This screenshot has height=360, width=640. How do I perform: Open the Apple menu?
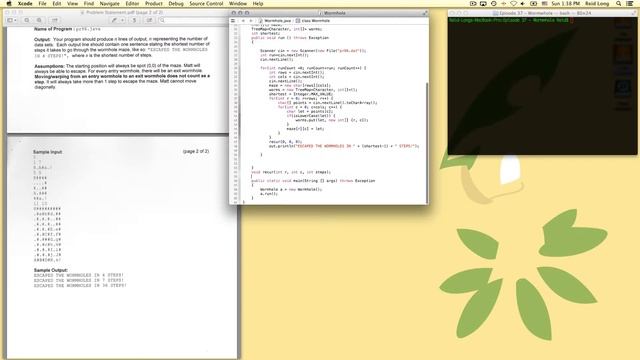(x=9, y=3)
